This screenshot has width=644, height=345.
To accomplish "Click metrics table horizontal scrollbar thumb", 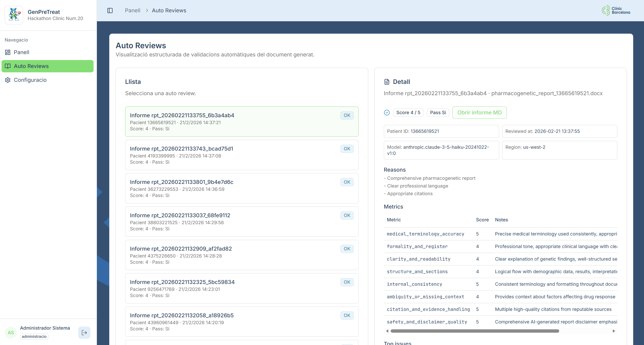I will coord(474,331).
